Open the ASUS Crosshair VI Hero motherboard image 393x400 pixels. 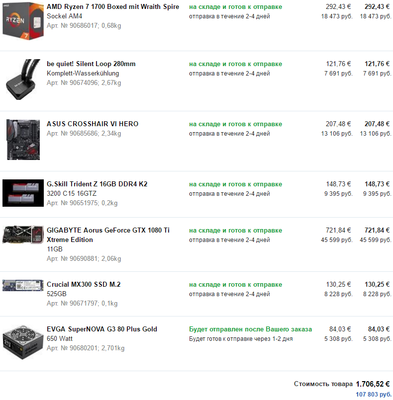23,139
